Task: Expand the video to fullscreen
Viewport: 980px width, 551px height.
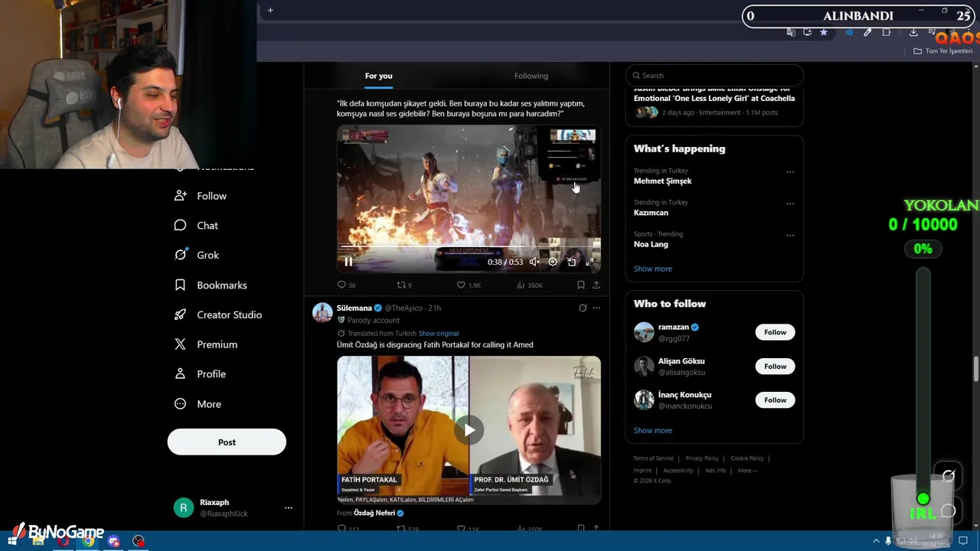Action: point(590,262)
